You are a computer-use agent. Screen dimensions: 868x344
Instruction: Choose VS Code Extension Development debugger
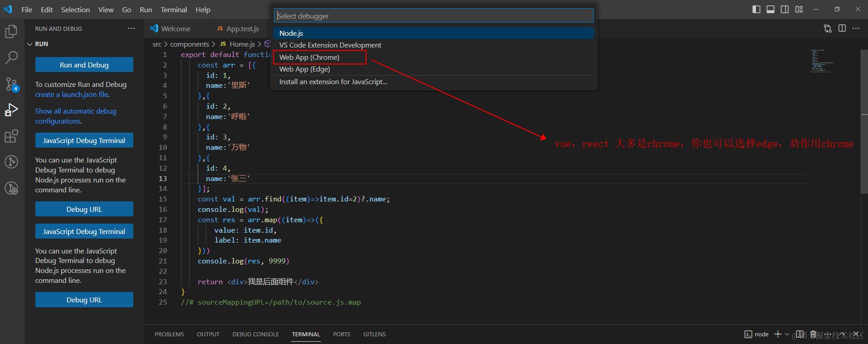(x=434, y=45)
